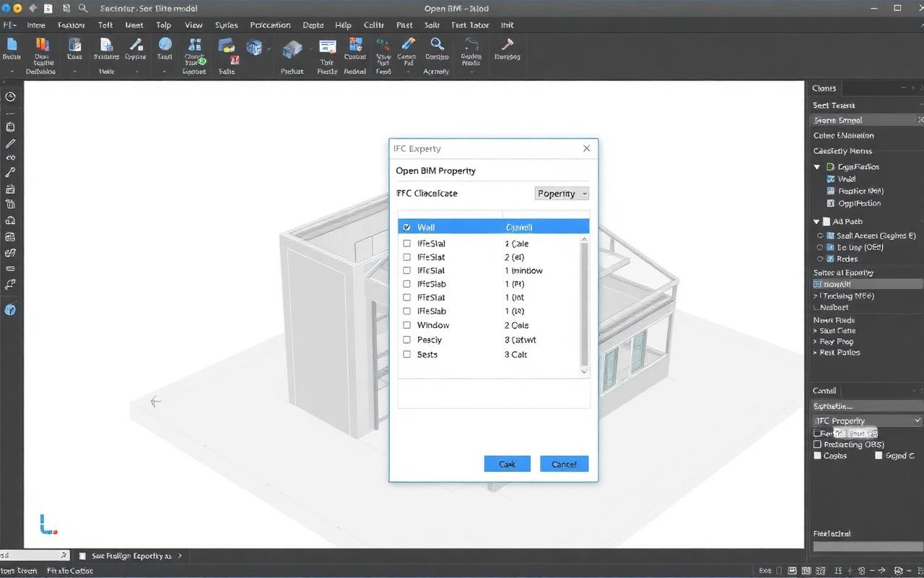This screenshot has width=924, height=578.
Task: Expand the Start Calte item
Action: tap(815, 331)
